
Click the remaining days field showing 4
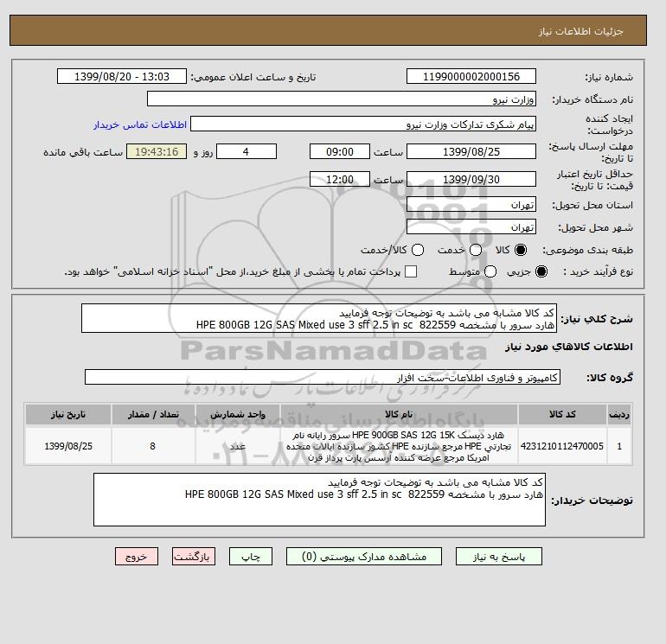[247, 151]
